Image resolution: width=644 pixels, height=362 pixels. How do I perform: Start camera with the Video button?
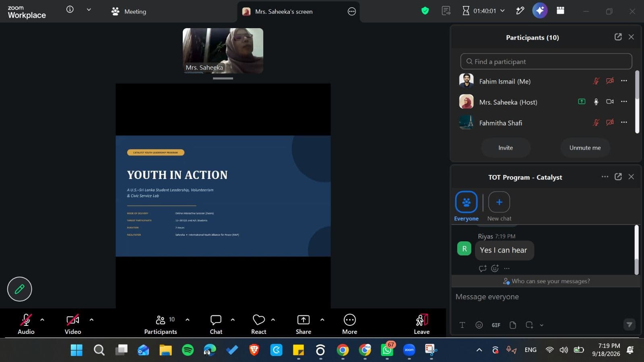point(73,324)
